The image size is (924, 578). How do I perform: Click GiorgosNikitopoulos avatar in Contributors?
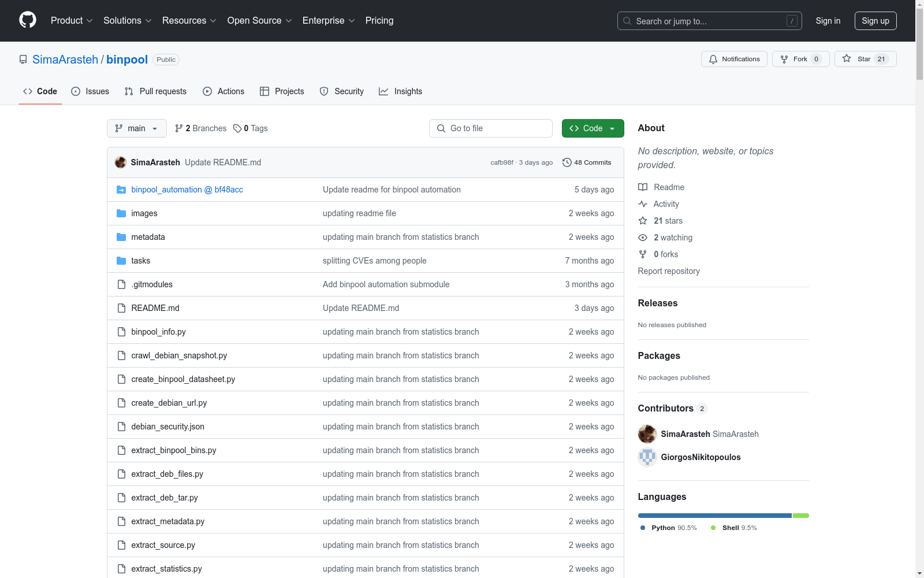(x=647, y=457)
